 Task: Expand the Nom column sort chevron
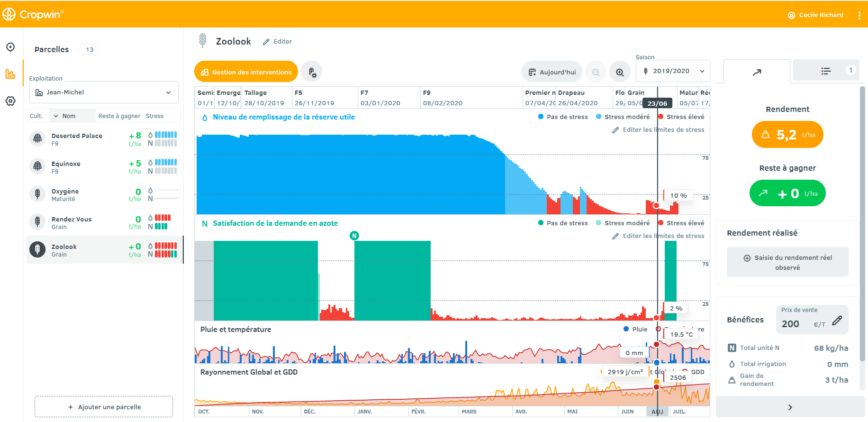tap(56, 116)
